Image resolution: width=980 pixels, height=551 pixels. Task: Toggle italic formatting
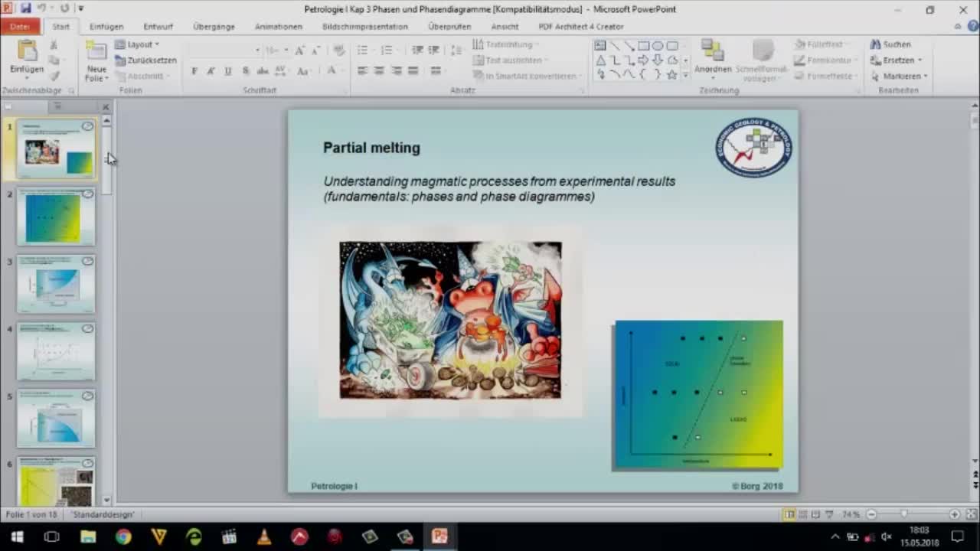coord(211,71)
